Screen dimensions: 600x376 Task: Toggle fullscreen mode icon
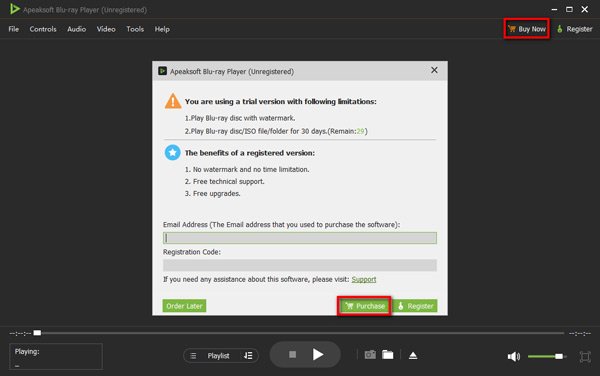tap(585, 356)
